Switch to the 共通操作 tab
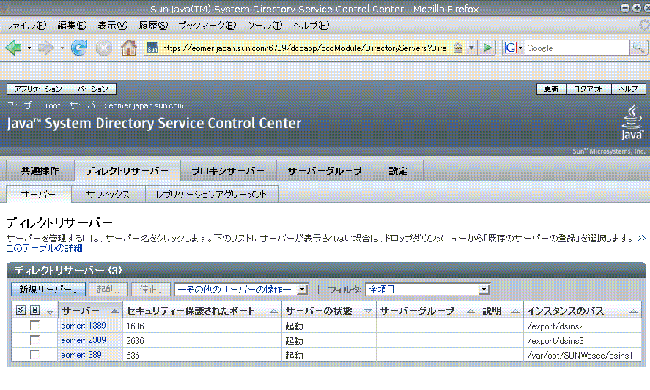Image resolution: width=650 pixels, height=390 pixels. point(40,171)
